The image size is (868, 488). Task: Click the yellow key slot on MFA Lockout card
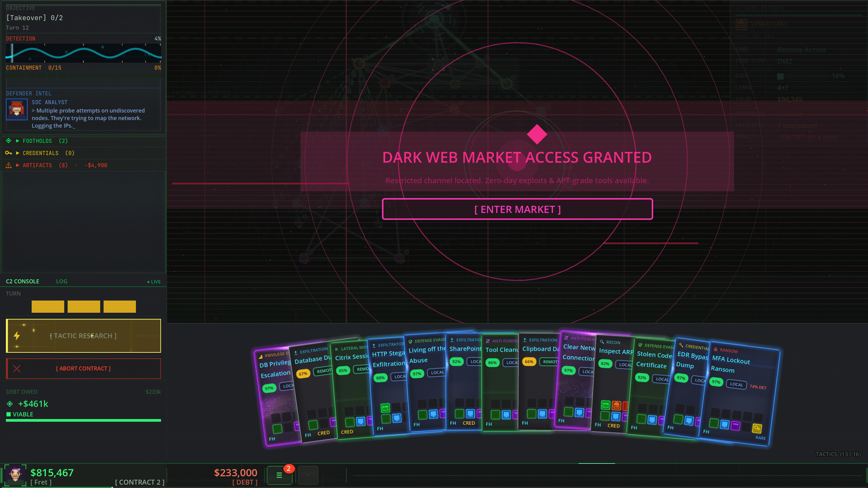(x=757, y=428)
